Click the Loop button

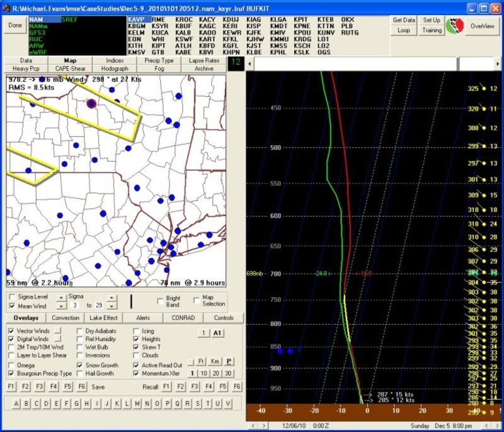coord(404,30)
